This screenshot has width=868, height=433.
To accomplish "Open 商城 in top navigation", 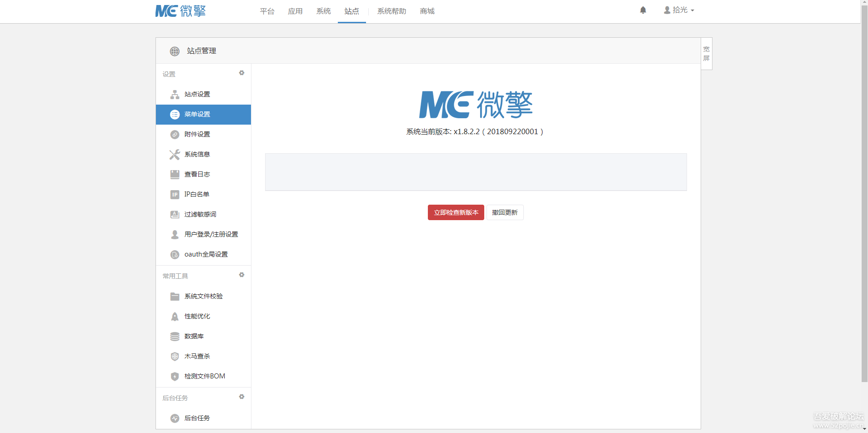I will pos(427,11).
